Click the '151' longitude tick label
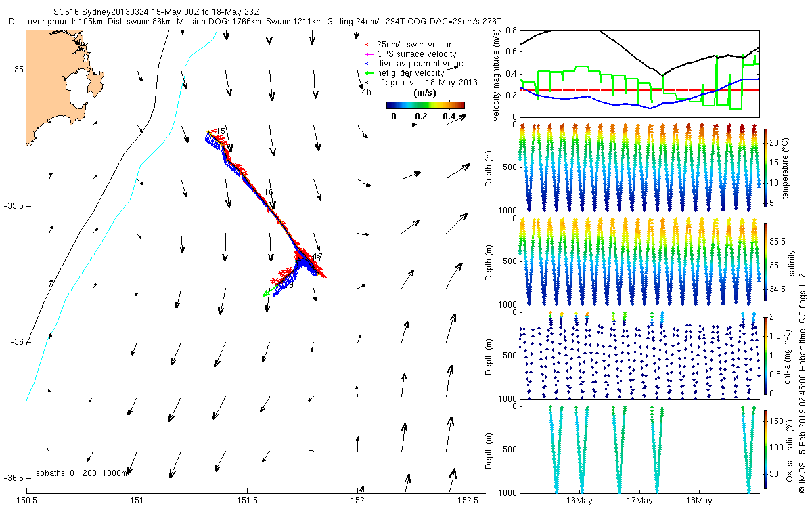 pos(136,501)
